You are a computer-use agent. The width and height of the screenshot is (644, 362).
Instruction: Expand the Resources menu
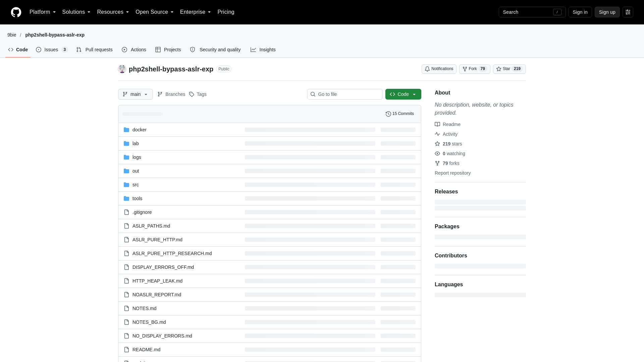pyautogui.click(x=113, y=12)
